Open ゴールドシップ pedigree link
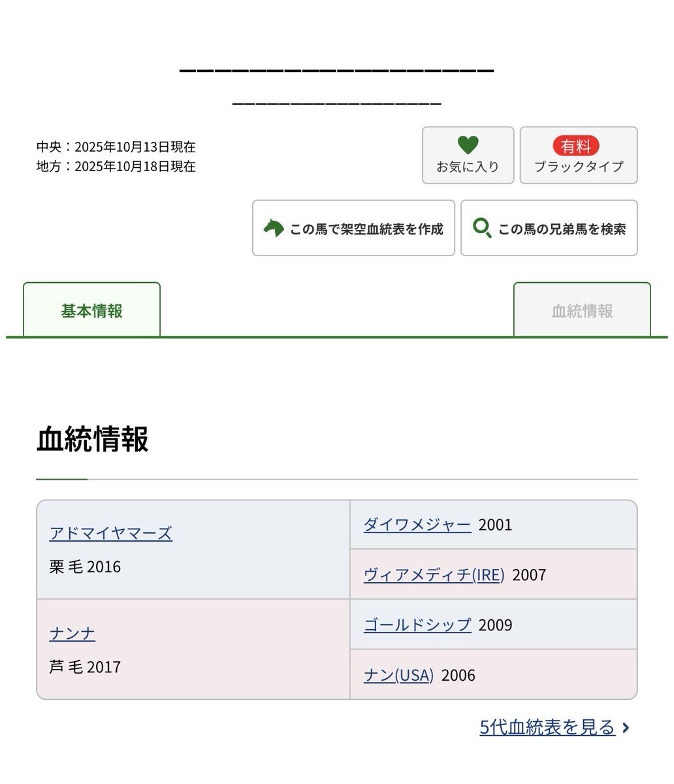This screenshot has width=674, height=784. coord(417,625)
